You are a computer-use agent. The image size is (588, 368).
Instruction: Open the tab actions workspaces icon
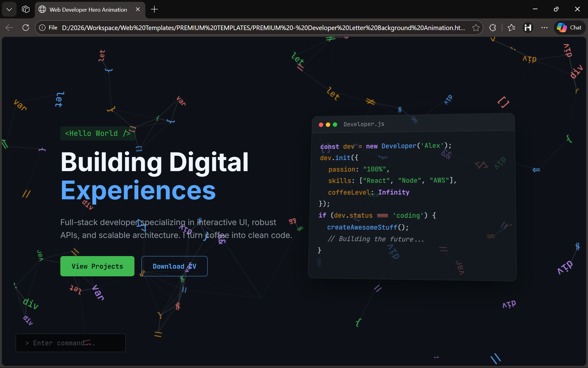click(x=26, y=9)
